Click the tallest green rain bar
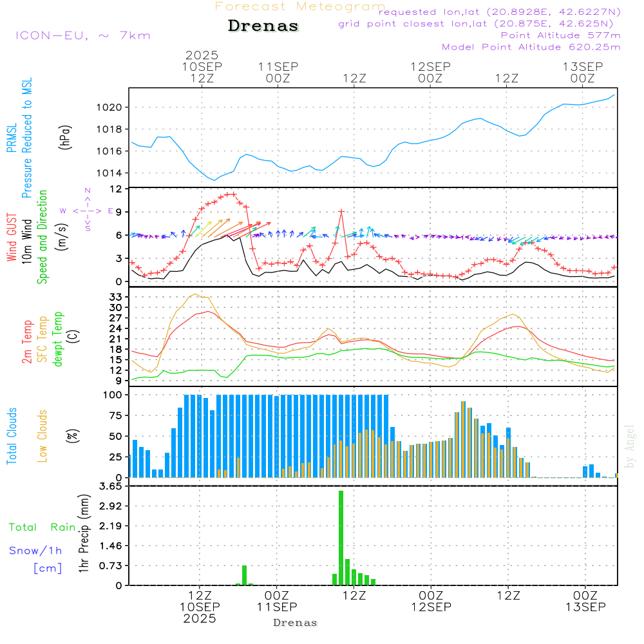 (x=341, y=537)
